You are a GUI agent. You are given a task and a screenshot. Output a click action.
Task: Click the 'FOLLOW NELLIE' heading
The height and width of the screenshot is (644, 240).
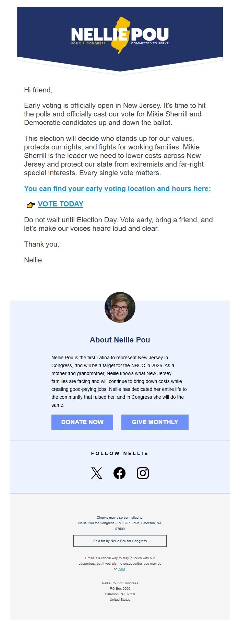120,453
